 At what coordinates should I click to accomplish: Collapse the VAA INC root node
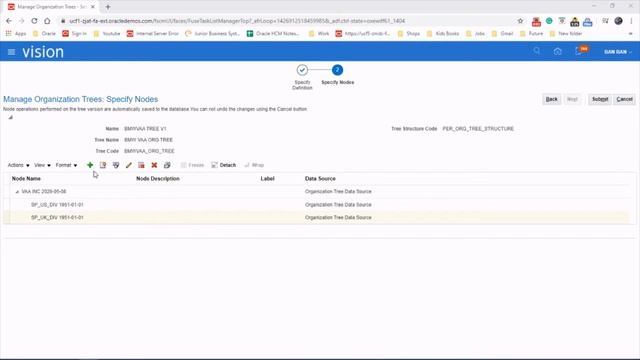click(x=17, y=191)
